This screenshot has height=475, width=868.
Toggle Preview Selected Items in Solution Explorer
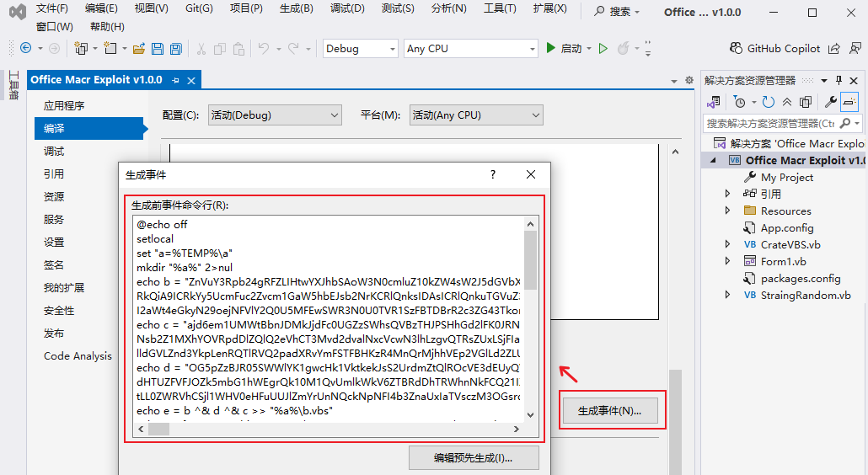coord(849,102)
